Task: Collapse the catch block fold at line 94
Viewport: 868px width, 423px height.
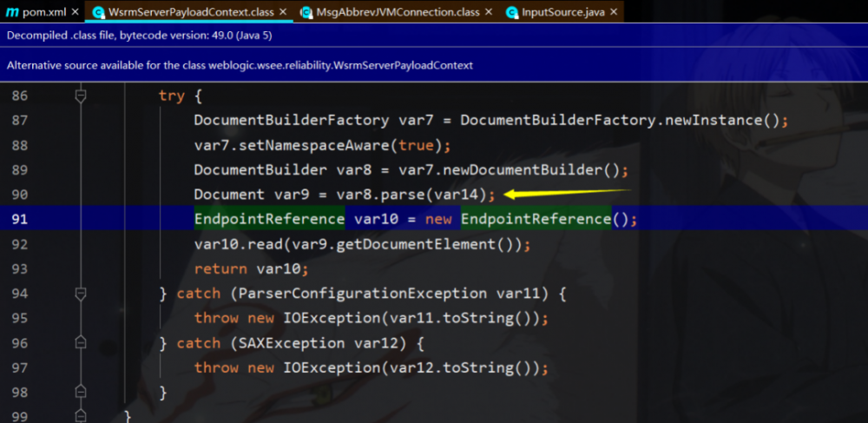Action: [81, 293]
